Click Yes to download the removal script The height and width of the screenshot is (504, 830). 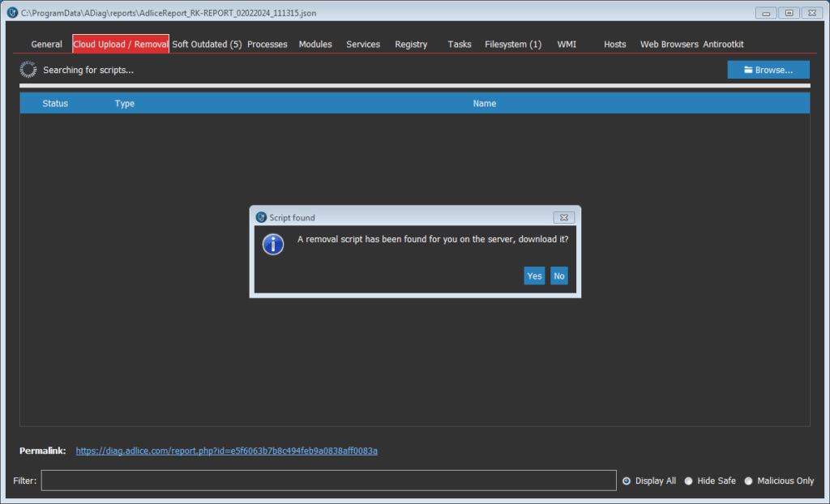coord(534,276)
